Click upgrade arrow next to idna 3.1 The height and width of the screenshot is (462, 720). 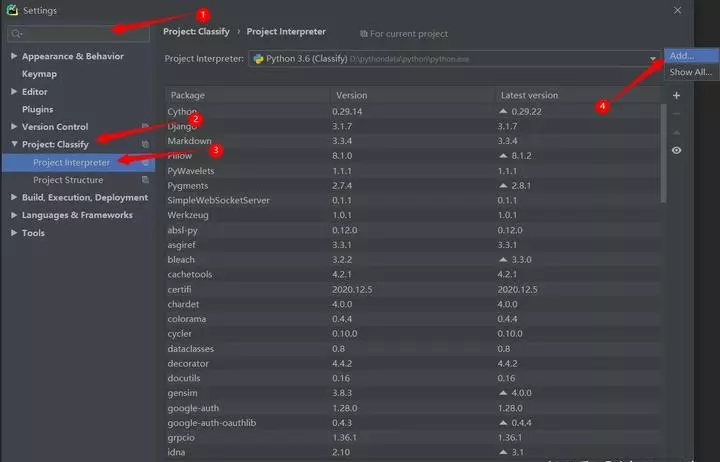(503, 452)
